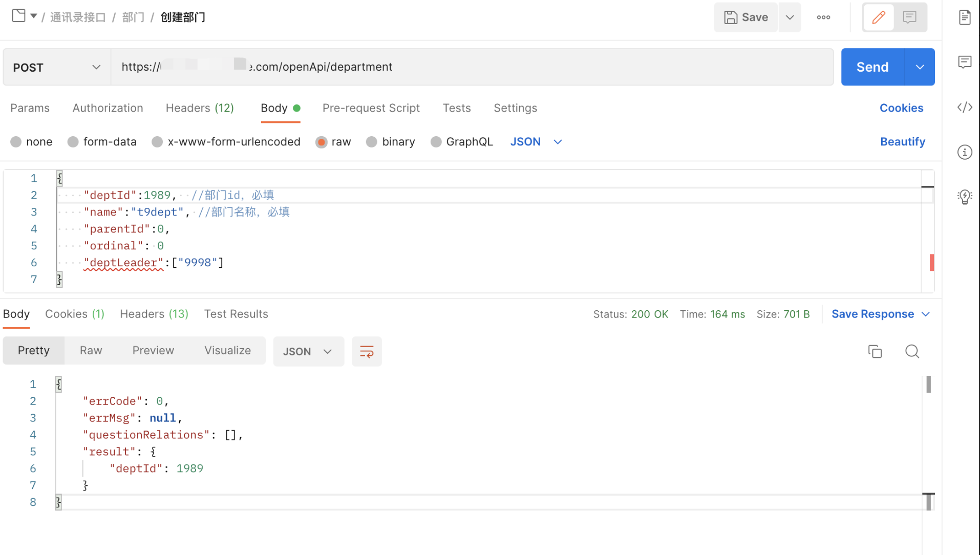Open the Tests tab
980x555 pixels.
[x=456, y=108]
